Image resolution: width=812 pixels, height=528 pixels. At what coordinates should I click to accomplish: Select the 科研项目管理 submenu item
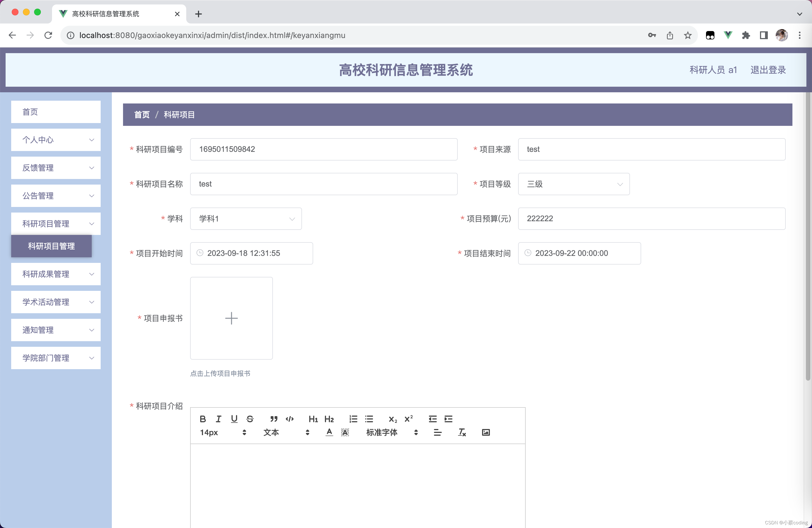(51, 246)
